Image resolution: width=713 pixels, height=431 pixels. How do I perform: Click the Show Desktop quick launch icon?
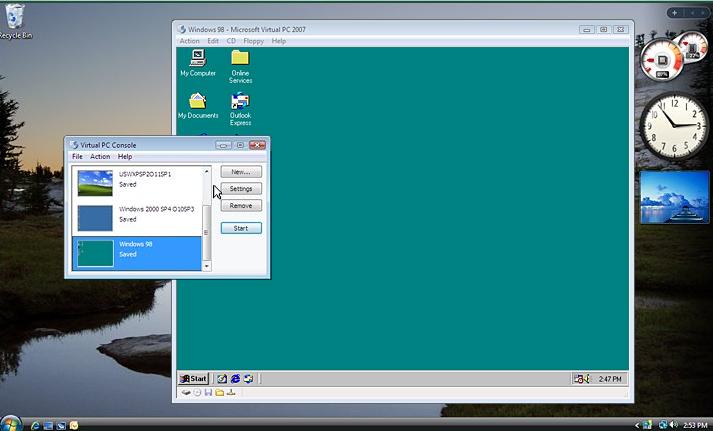pyautogui.click(x=222, y=378)
